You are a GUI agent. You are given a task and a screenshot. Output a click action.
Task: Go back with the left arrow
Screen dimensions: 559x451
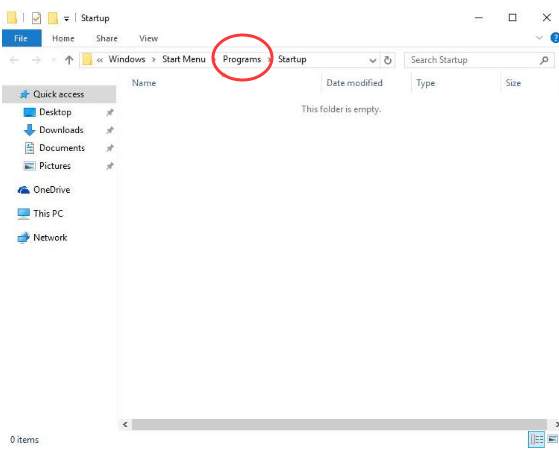point(14,60)
